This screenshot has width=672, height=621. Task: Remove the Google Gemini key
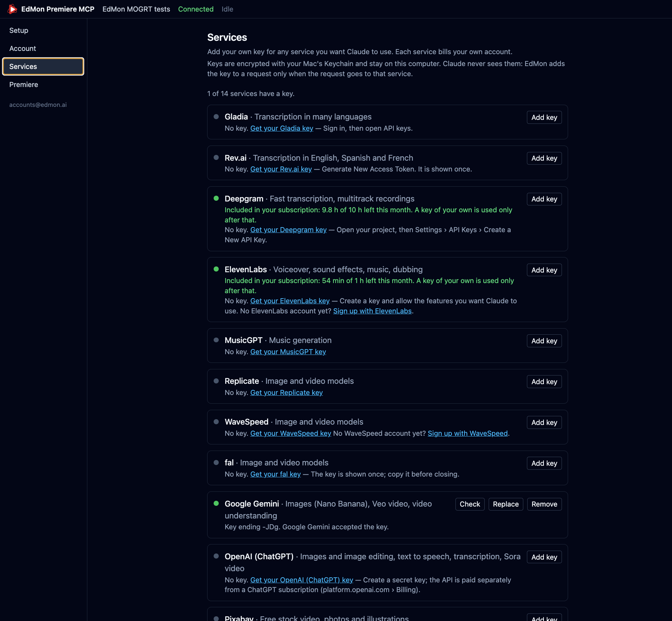[x=544, y=504]
